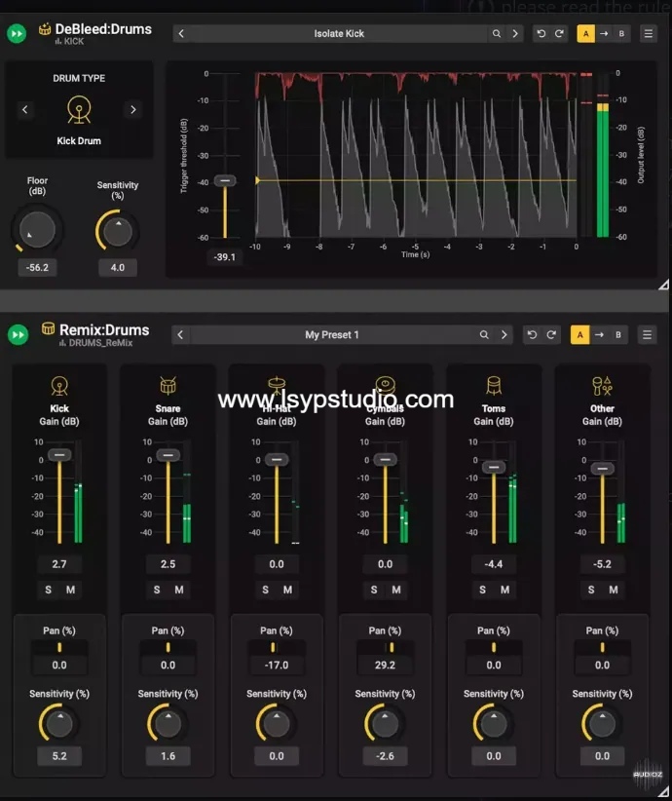672x801 pixels.
Task: Switch to previous drum type
Action: coord(25,109)
